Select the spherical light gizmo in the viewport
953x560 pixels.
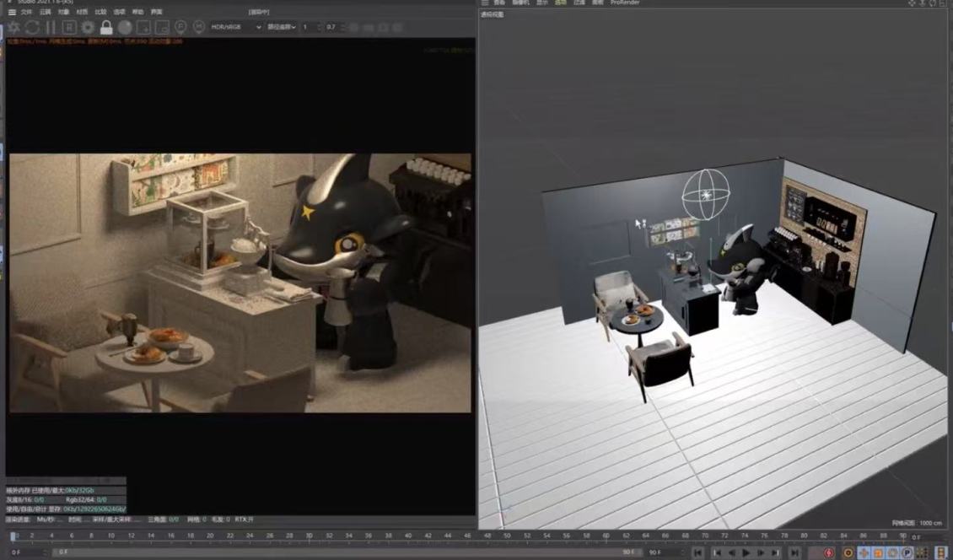tap(706, 195)
